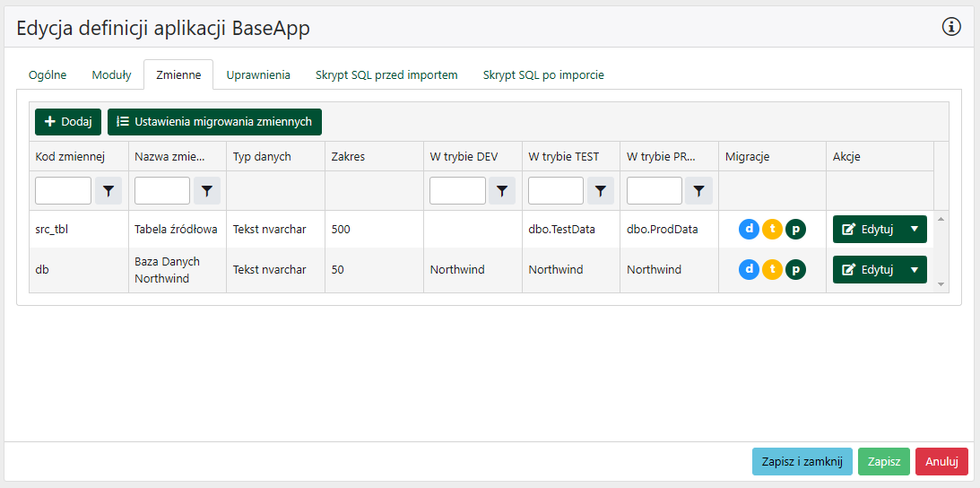Click the green Zapisz button
Screen dimensions: 980x488
[884, 462]
